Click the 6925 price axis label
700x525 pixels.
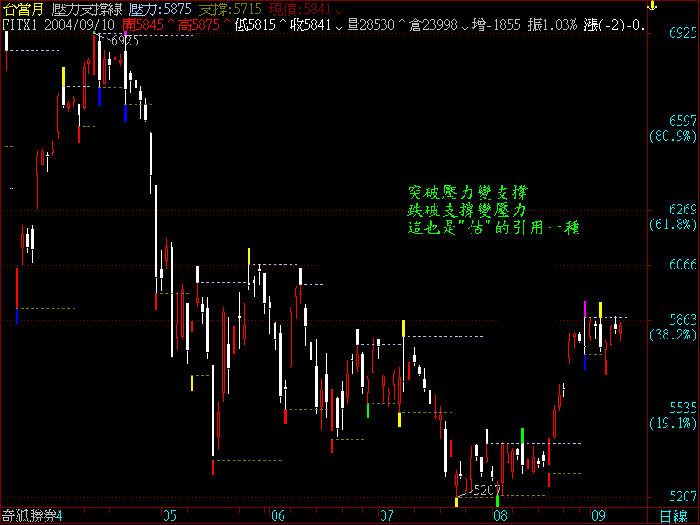click(x=683, y=33)
